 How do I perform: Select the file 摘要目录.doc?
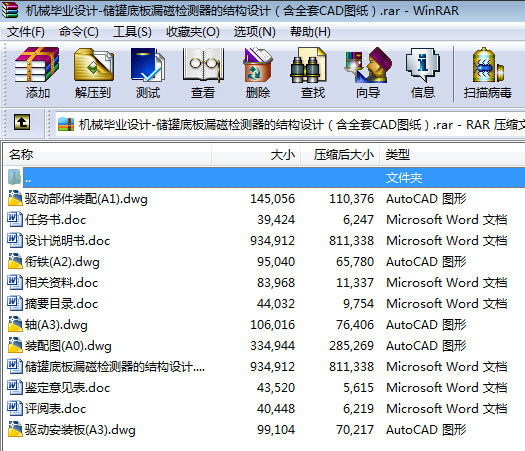[x=61, y=304]
